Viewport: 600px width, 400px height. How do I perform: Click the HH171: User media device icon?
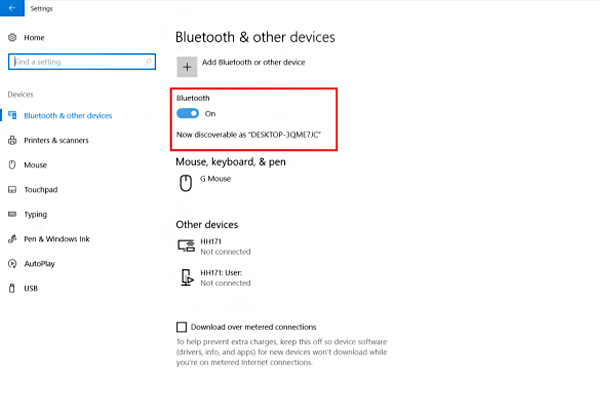pos(187,277)
